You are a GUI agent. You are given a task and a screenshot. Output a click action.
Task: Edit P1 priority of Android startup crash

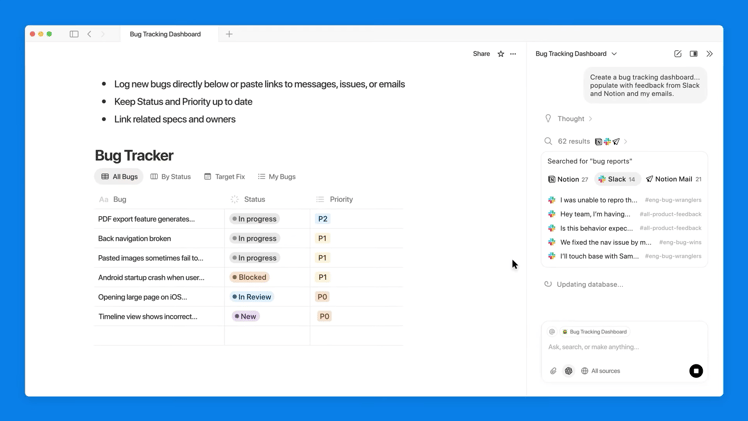(322, 277)
